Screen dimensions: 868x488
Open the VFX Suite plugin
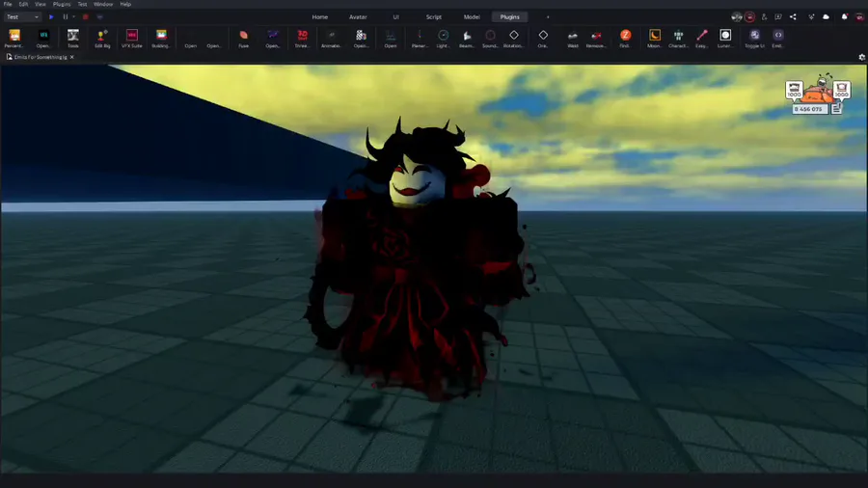[x=132, y=38]
